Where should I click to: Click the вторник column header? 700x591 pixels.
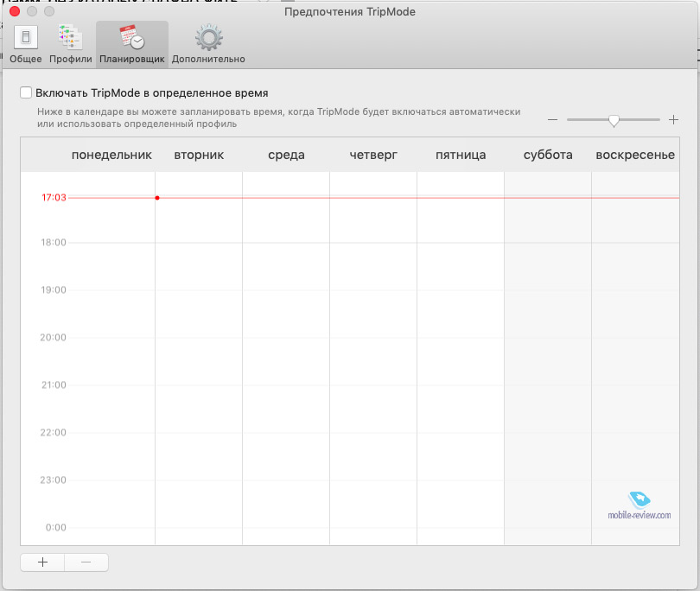(x=199, y=155)
